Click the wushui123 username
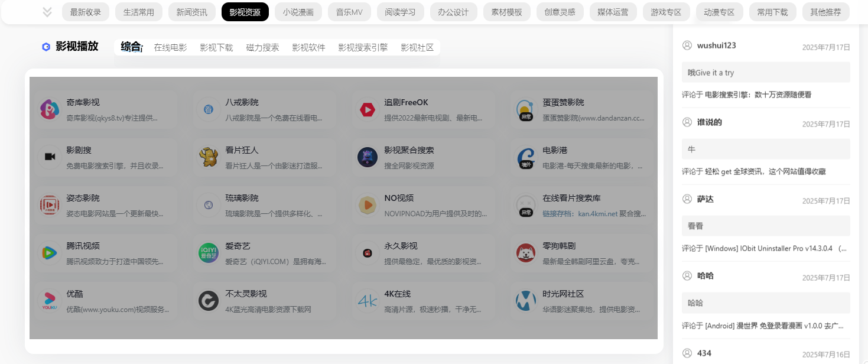868x364 pixels. (716, 45)
